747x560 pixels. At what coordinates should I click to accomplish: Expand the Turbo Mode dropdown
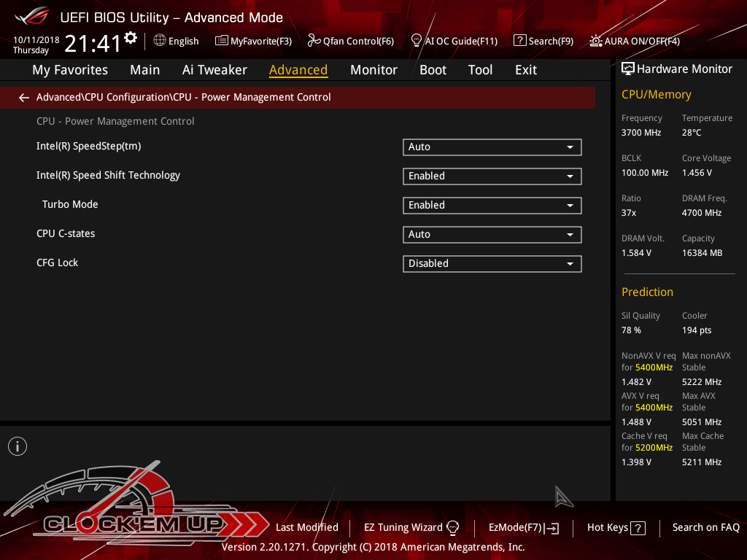point(492,206)
